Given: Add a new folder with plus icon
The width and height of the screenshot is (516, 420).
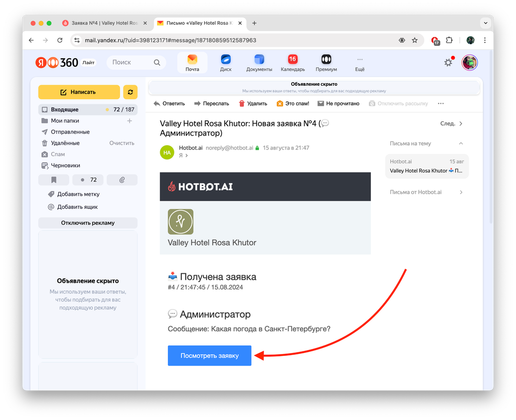Looking at the screenshot, I should (x=130, y=121).
